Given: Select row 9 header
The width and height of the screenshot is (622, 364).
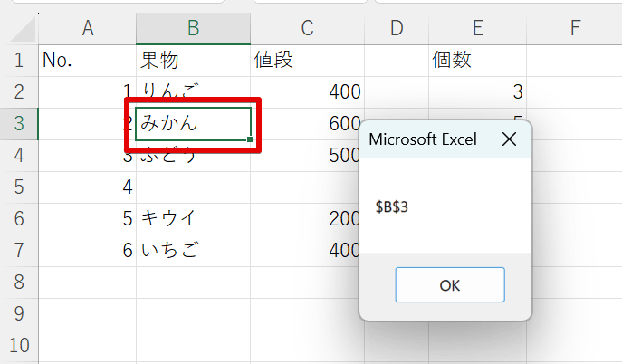Looking at the screenshot, I should click(19, 314).
